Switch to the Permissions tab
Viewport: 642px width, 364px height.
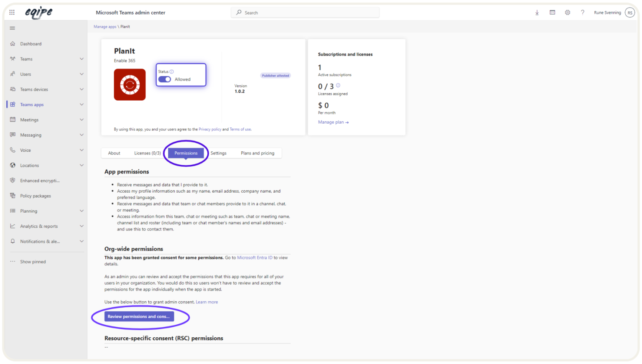(x=186, y=153)
